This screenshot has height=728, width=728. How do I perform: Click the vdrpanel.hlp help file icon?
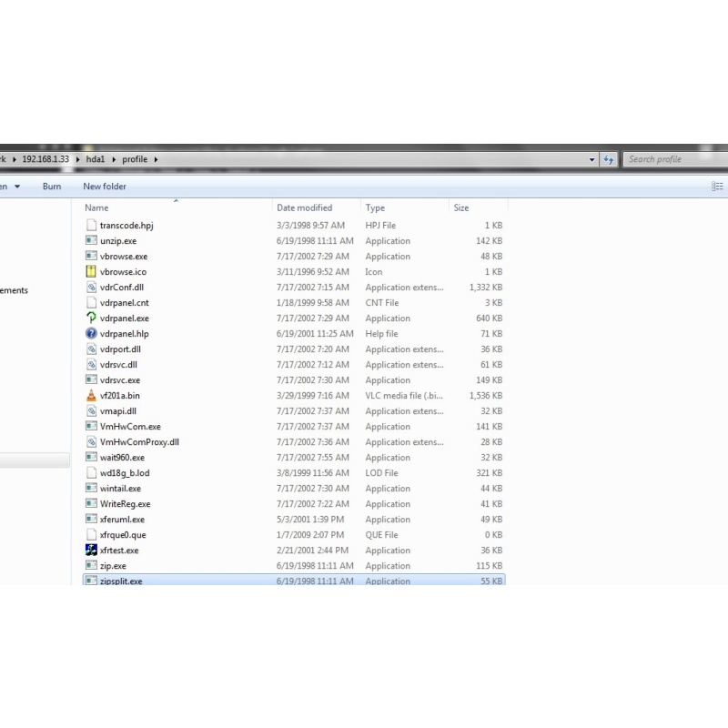coord(91,334)
